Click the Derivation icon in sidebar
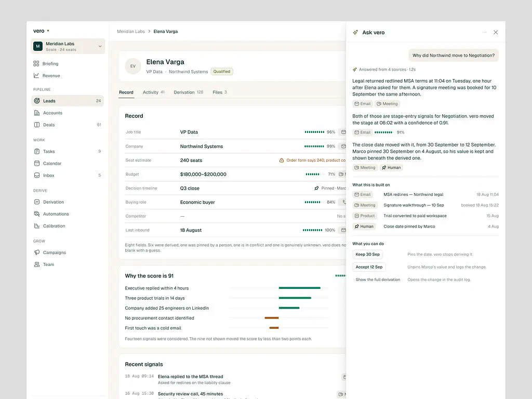The height and width of the screenshot is (399, 532). coord(37,202)
